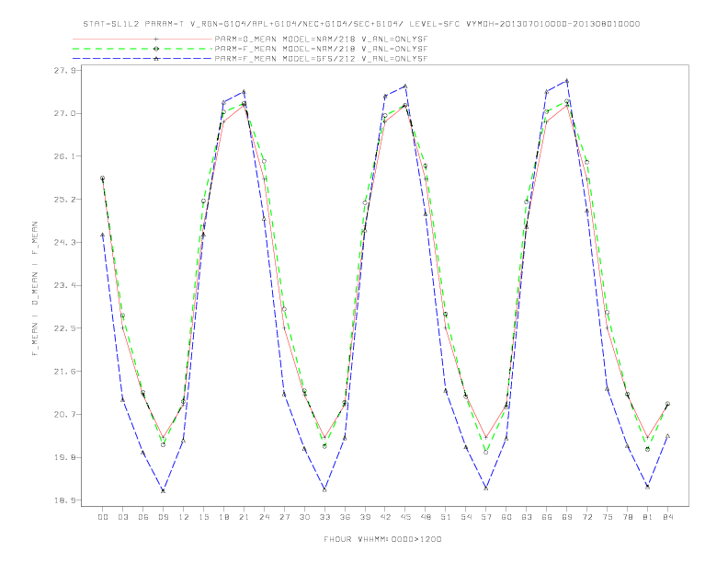
Task: Click the blue GFS triangle minimum at hour 57
Action: tap(486, 488)
